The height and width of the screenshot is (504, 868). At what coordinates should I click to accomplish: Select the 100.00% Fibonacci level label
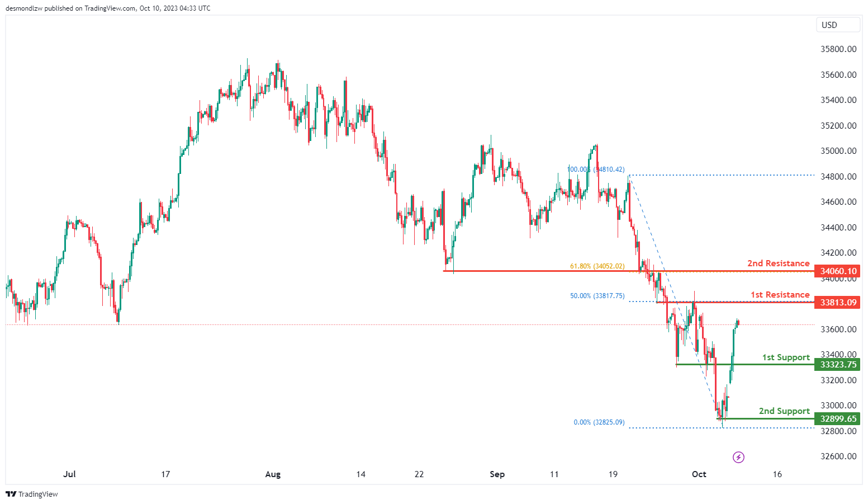coord(596,169)
